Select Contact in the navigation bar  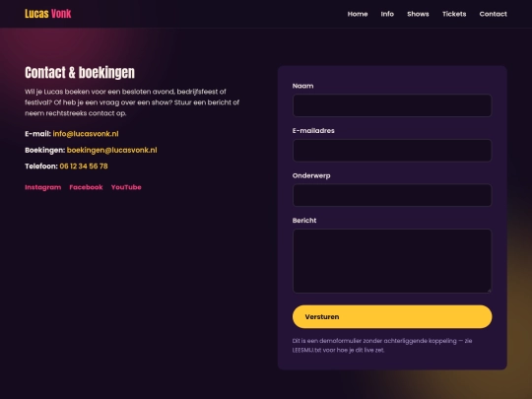point(493,14)
